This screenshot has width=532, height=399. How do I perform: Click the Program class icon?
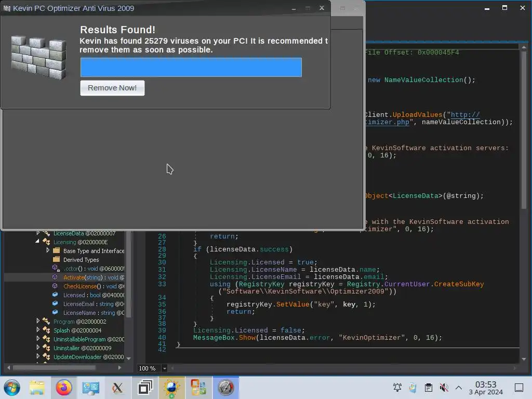pyautogui.click(x=46, y=321)
